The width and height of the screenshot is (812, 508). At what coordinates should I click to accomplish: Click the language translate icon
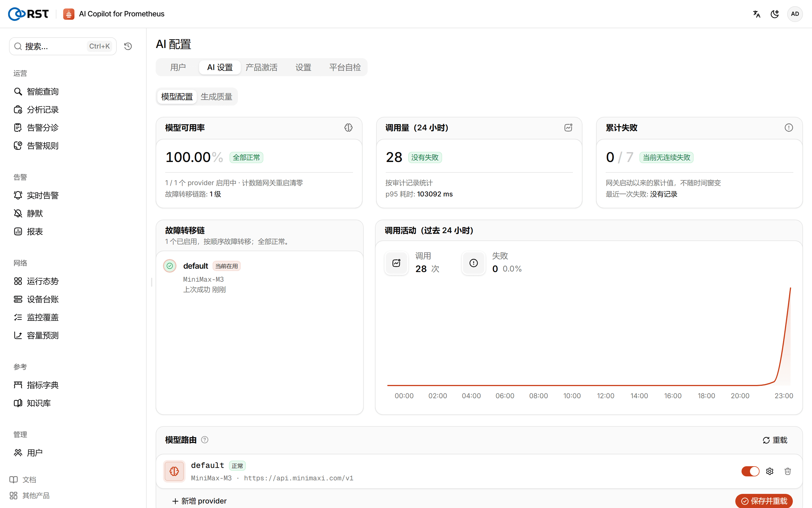pyautogui.click(x=756, y=14)
